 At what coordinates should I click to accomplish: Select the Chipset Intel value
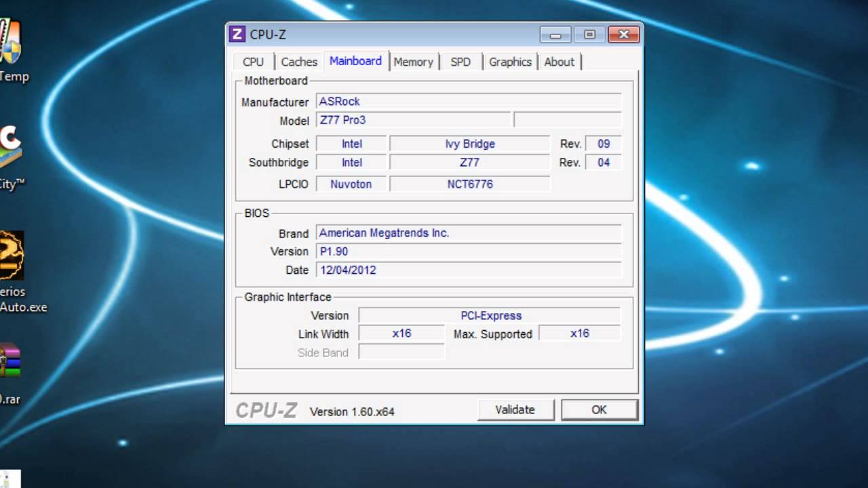point(351,144)
